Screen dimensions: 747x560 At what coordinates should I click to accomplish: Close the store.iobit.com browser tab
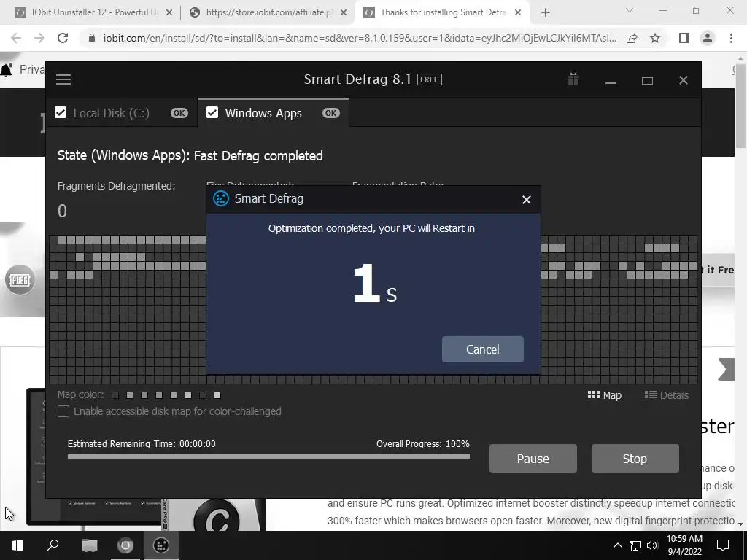344,13
